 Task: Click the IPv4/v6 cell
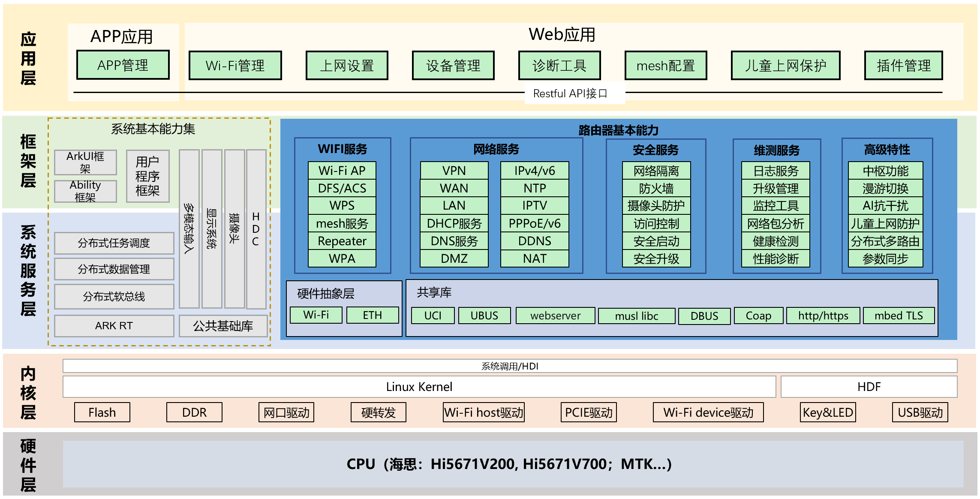pyautogui.click(x=535, y=171)
